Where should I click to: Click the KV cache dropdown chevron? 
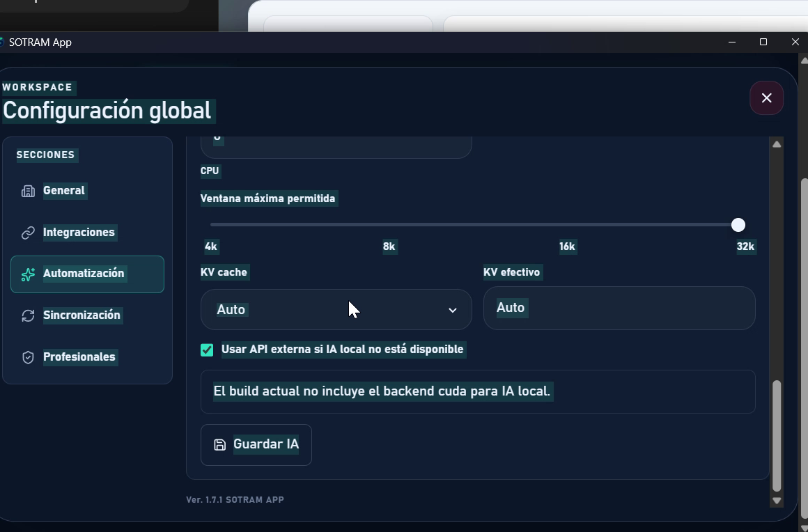click(453, 310)
